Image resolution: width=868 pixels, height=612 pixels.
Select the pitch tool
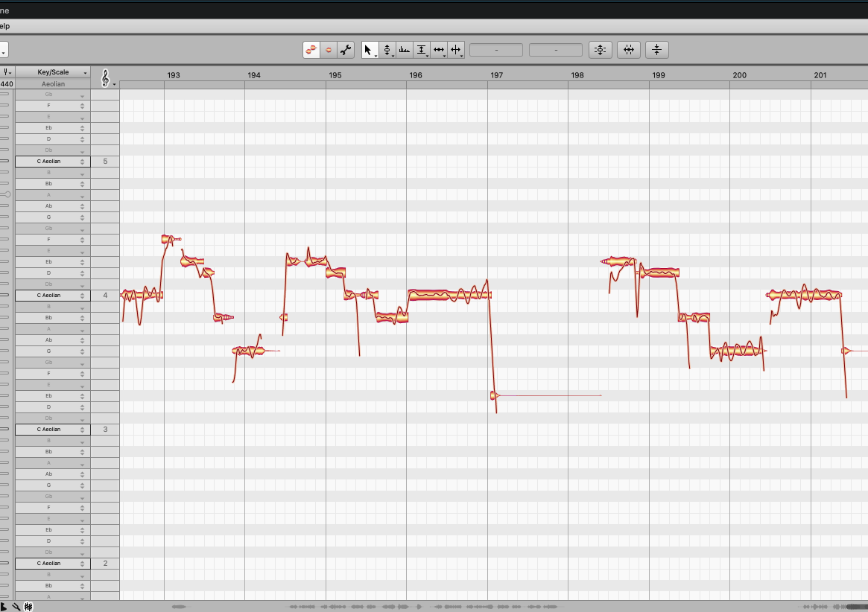click(x=386, y=50)
